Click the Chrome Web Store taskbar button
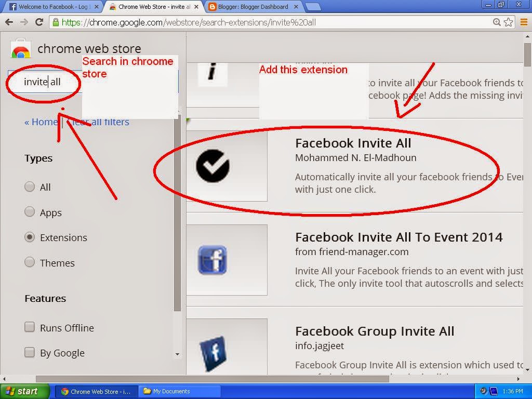The height and width of the screenshot is (399, 532). tap(96, 392)
